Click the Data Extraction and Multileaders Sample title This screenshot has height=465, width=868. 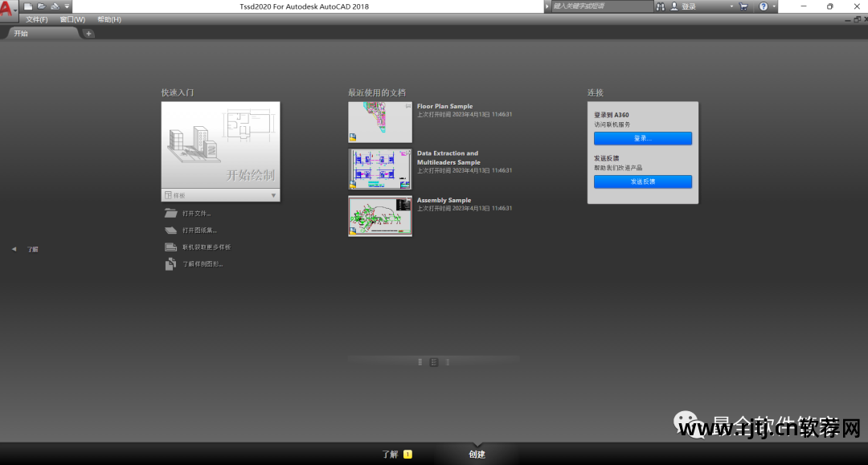click(448, 157)
